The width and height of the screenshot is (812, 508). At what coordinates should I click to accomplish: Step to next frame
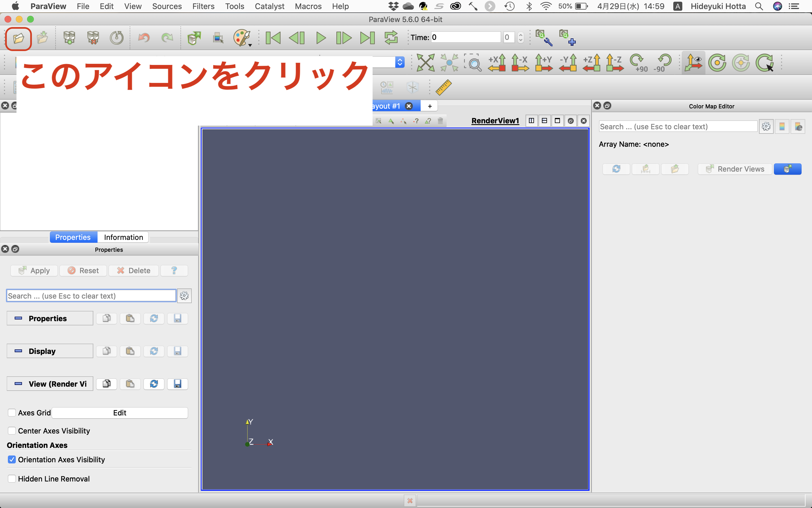pos(344,38)
